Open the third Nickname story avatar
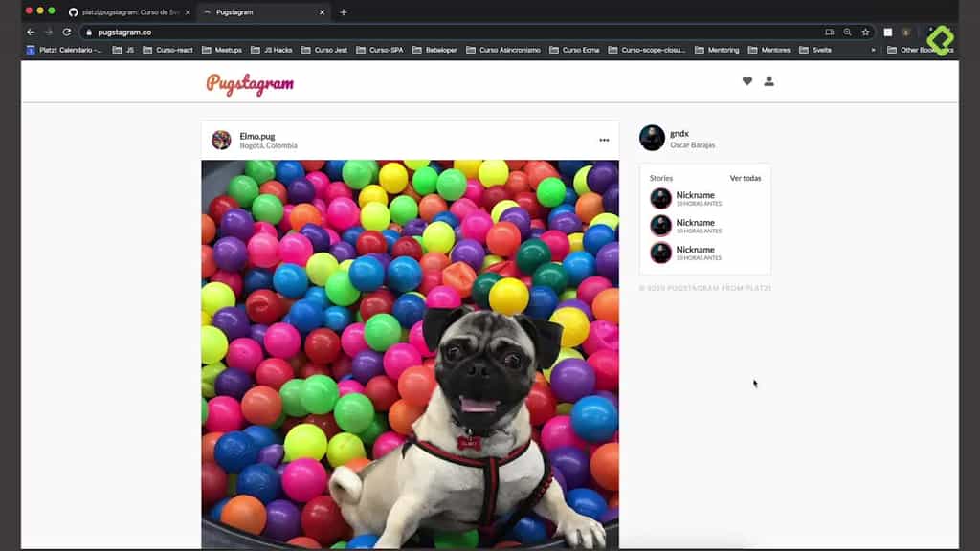This screenshot has width=980, height=551. 660,253
